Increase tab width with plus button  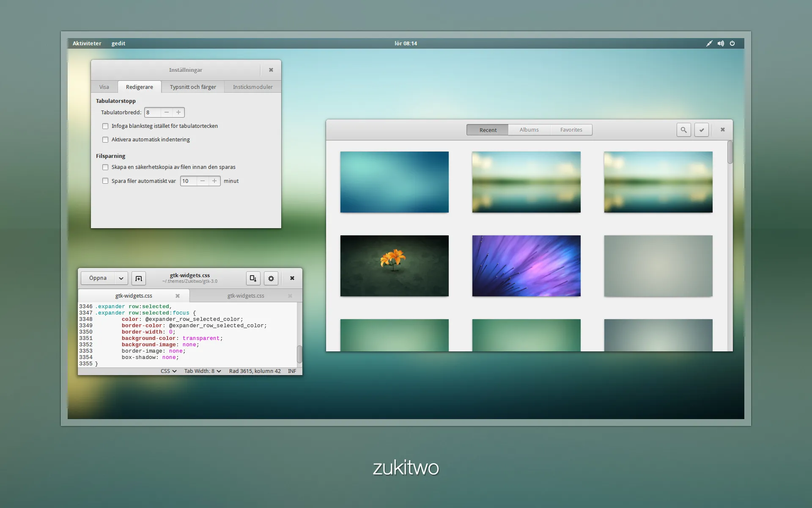point(178,112)
